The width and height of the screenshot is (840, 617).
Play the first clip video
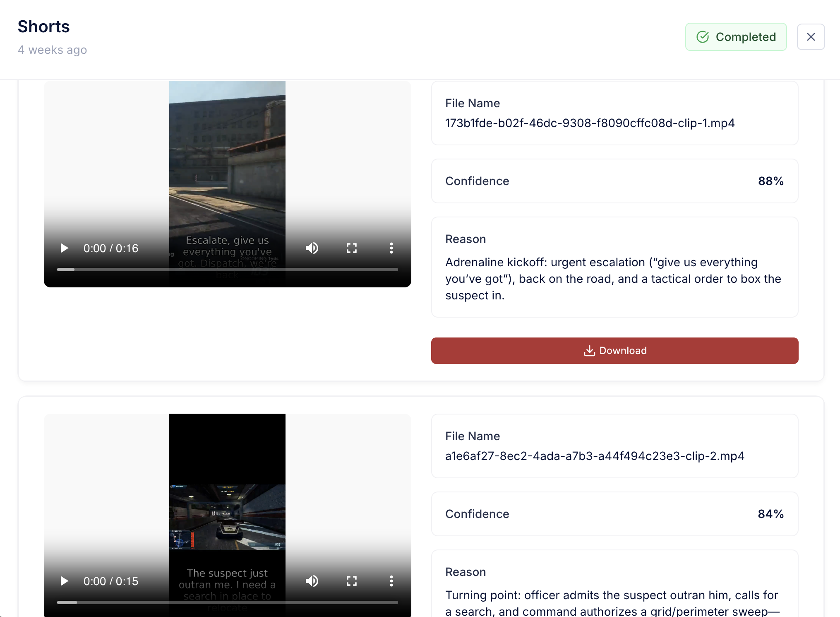(x=64, y=248)
